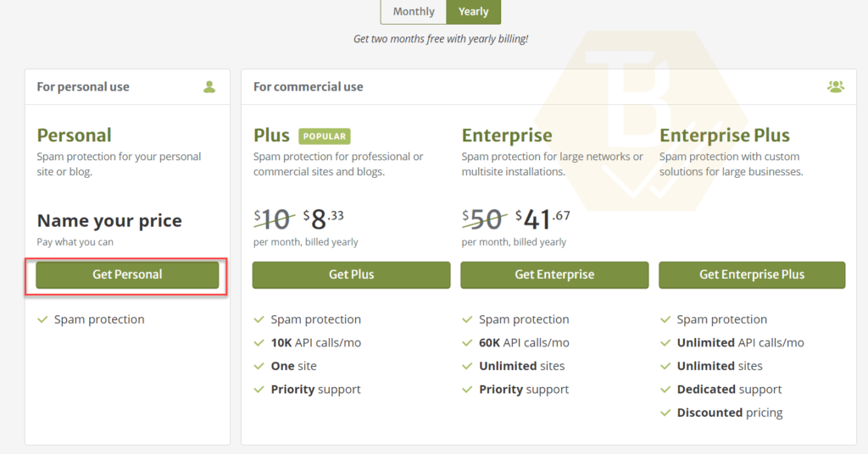Click the discounted $41.67 price

(542, 219)
